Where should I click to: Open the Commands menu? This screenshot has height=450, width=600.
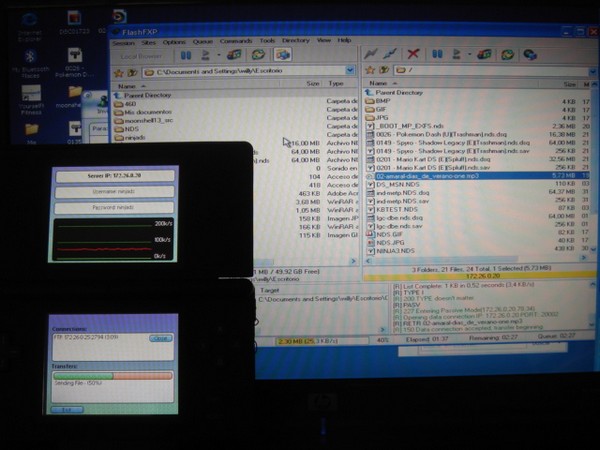[236, 41]
